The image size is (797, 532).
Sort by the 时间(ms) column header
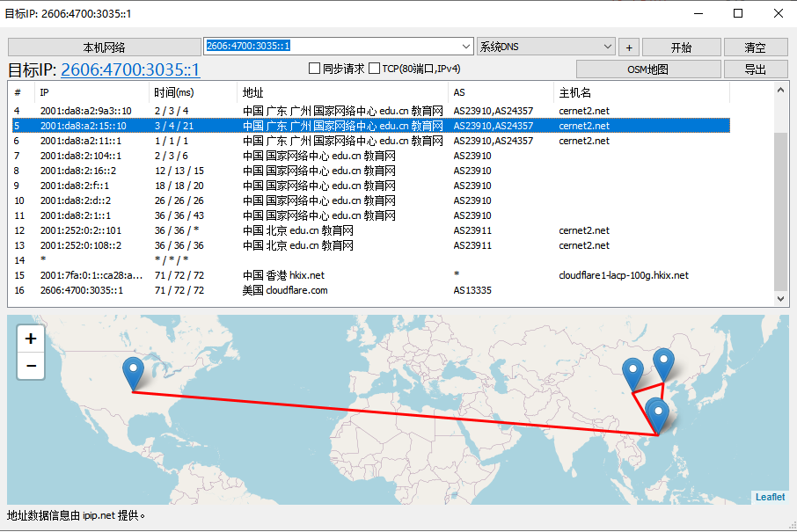(x=173, y=92)
